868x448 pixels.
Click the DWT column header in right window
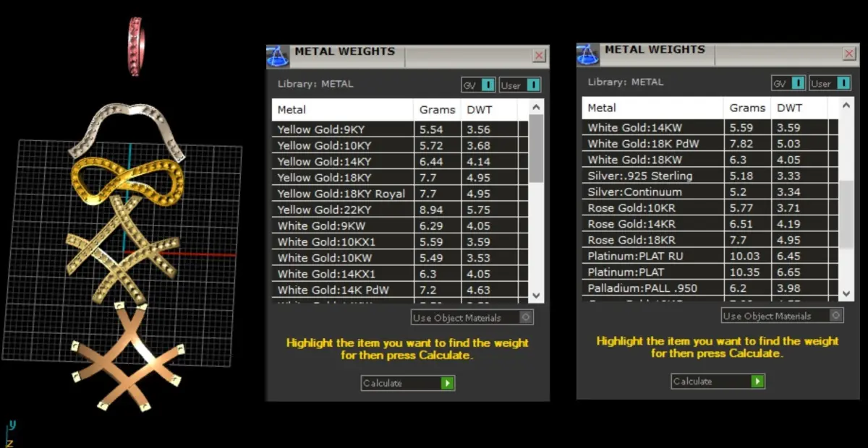[x=799, y=108]
